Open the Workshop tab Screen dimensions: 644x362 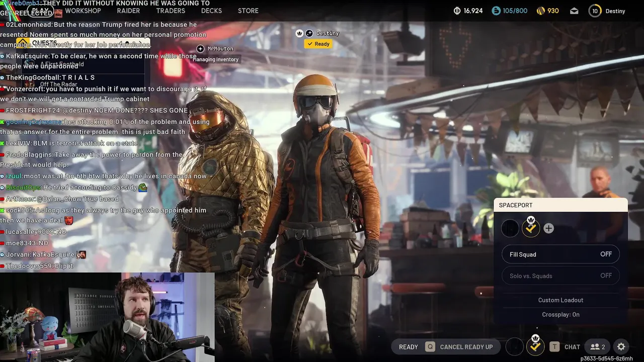click(x=83, y=11)
